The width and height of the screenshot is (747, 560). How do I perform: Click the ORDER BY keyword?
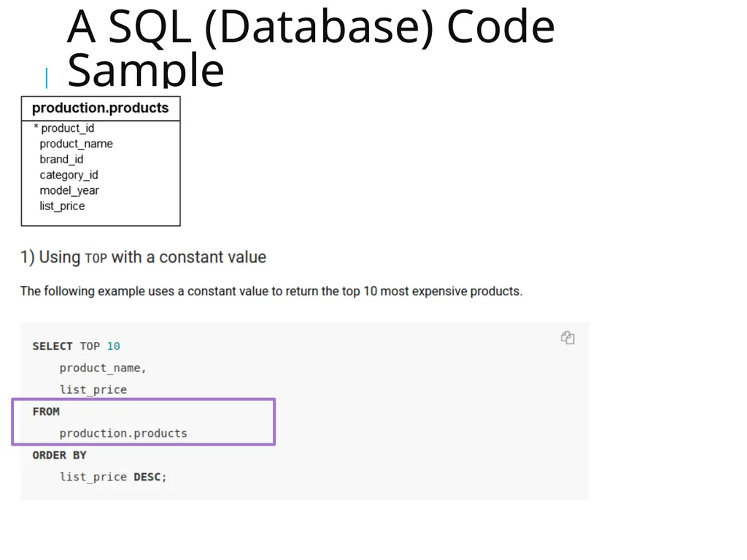(60, 455)
